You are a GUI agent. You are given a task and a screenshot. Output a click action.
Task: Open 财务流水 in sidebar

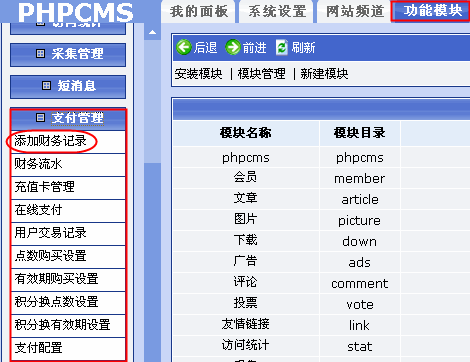pyautogui.click(x=68, y=165)
